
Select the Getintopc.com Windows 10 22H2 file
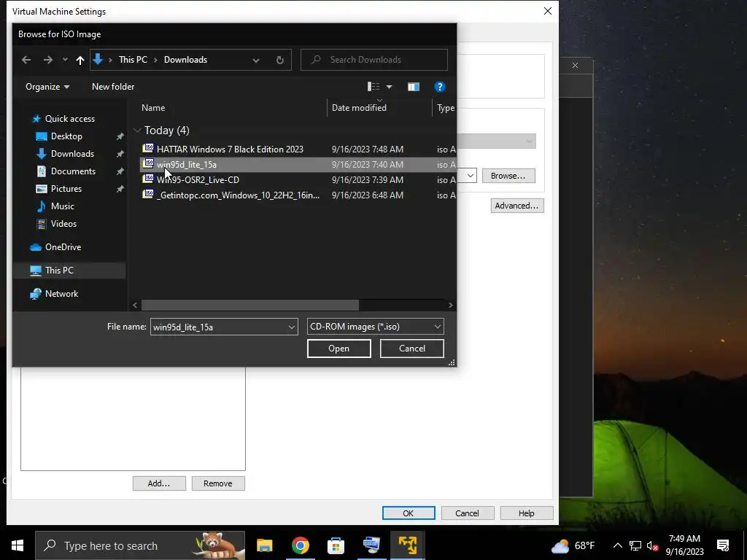(238, 195)
